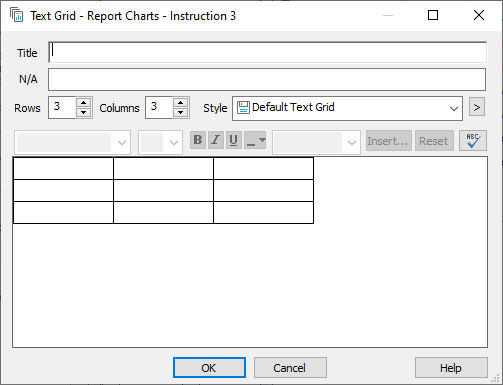Click the Insert... button
The width and height of the screenshot is (503, 385).
(x=389, y=141)
